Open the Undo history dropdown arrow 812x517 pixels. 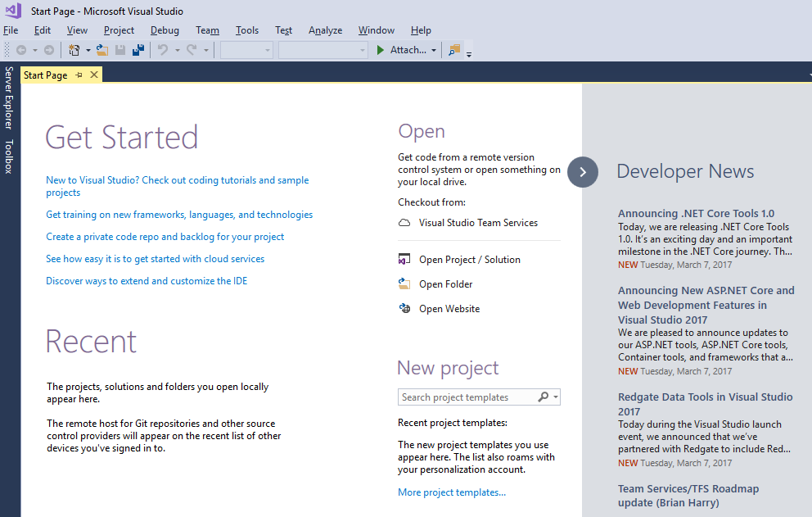[x=176, y=49]
